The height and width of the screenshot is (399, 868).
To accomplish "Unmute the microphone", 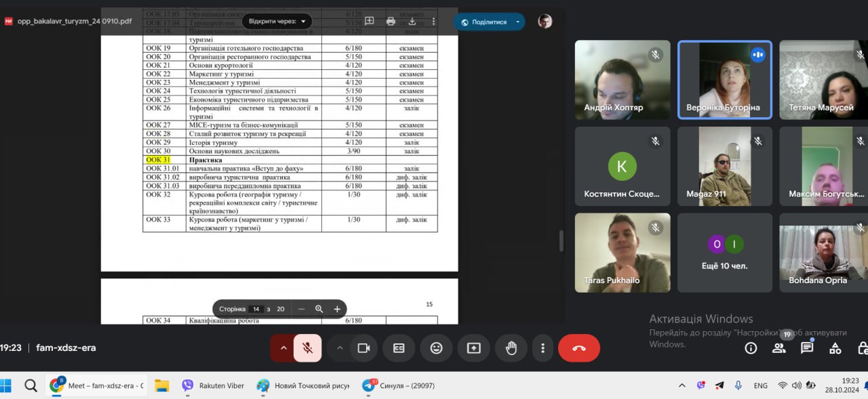I will coord(307,348).
